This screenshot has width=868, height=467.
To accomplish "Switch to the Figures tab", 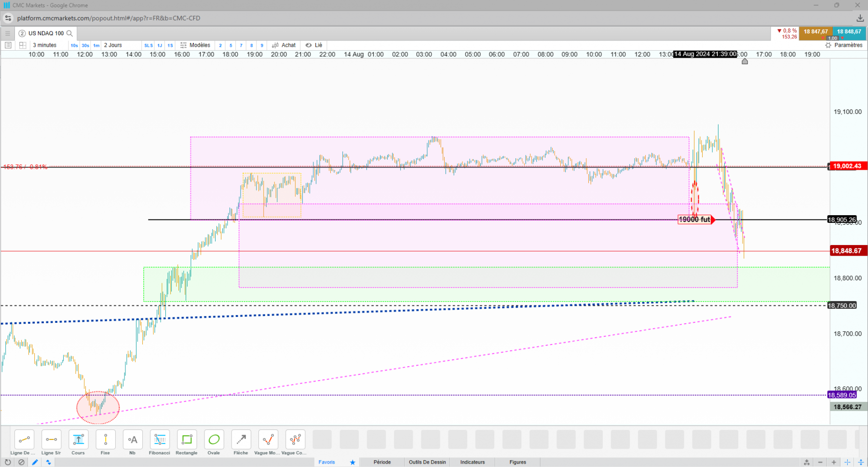I will (x=518, y=462).
